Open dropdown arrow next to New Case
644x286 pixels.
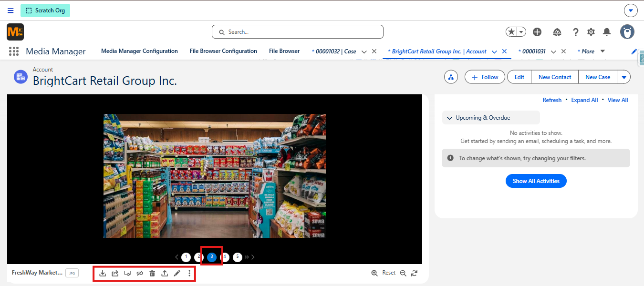[624, 77]
